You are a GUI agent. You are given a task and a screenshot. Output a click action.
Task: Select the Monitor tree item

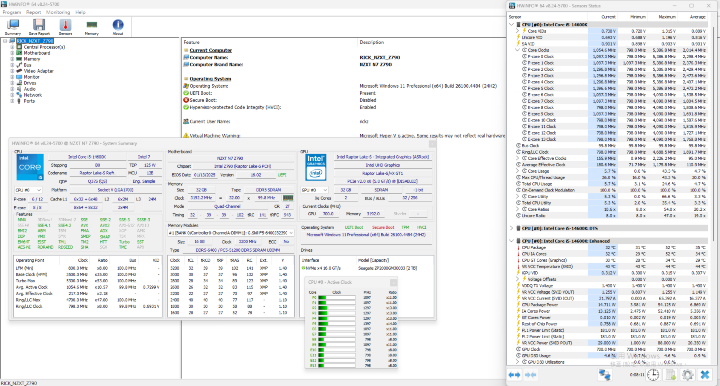point(31,77)
